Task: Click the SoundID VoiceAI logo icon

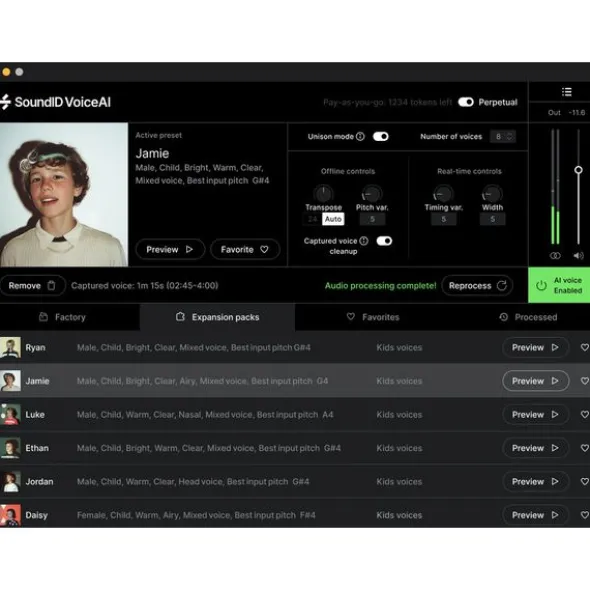Action: 5,102
